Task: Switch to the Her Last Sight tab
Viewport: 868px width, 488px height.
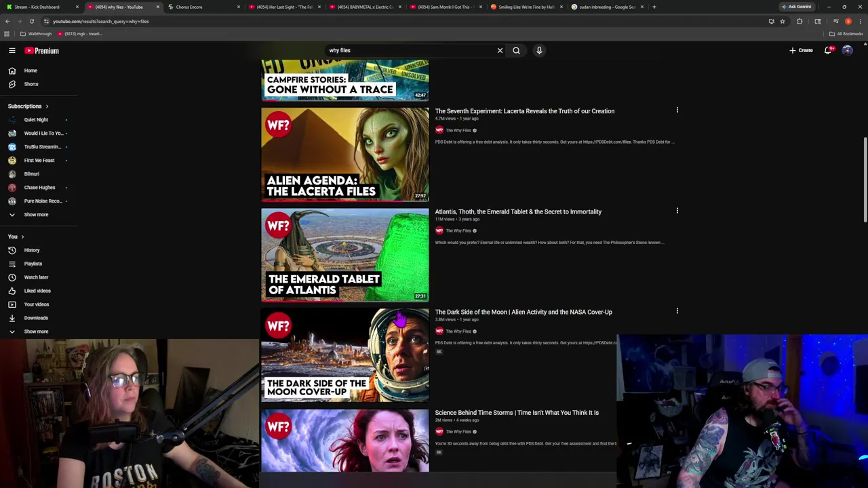Action: [283, 7]
